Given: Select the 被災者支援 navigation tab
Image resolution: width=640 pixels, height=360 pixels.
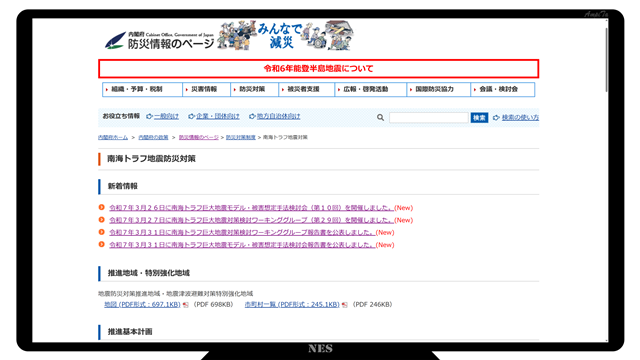Looking at the screenshot, I should pyautogui.click(x=307, y=89).
